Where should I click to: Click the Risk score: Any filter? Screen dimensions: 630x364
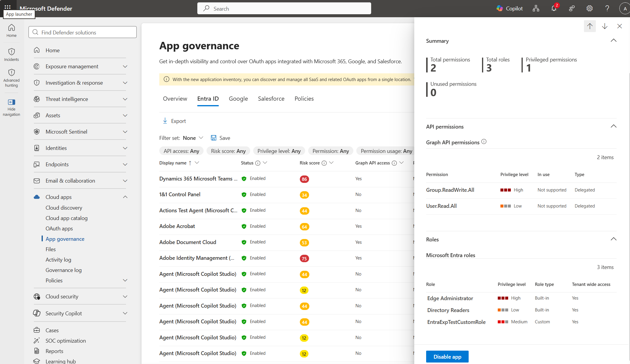pos(228,151)
